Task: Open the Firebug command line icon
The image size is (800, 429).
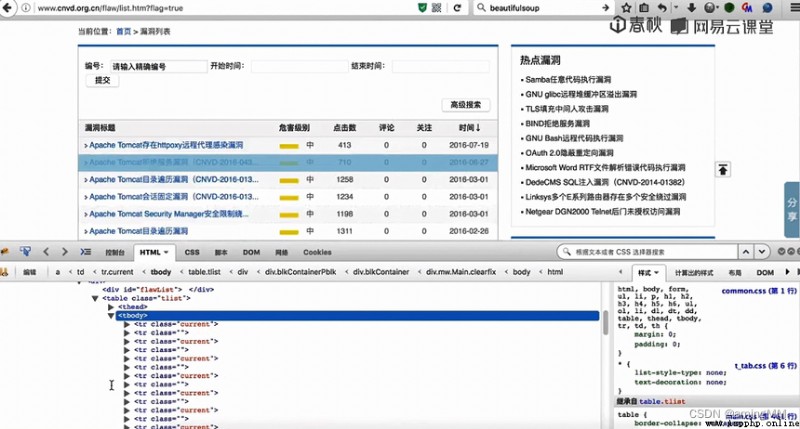Action: point(85,251)
